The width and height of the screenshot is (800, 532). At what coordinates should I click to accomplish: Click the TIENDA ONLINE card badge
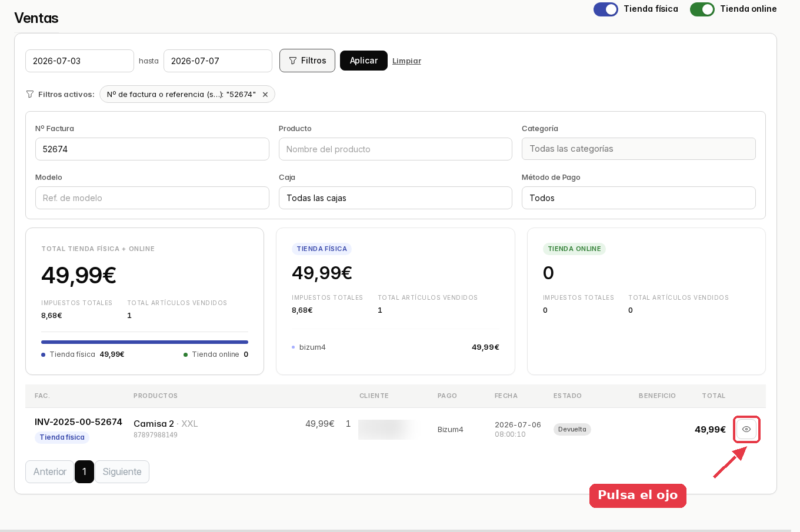point(574,249)
